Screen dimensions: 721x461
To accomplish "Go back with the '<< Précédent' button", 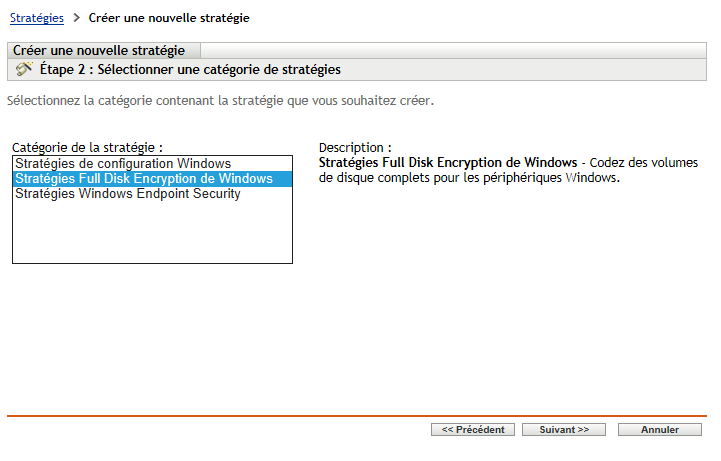I will point(473,430).
